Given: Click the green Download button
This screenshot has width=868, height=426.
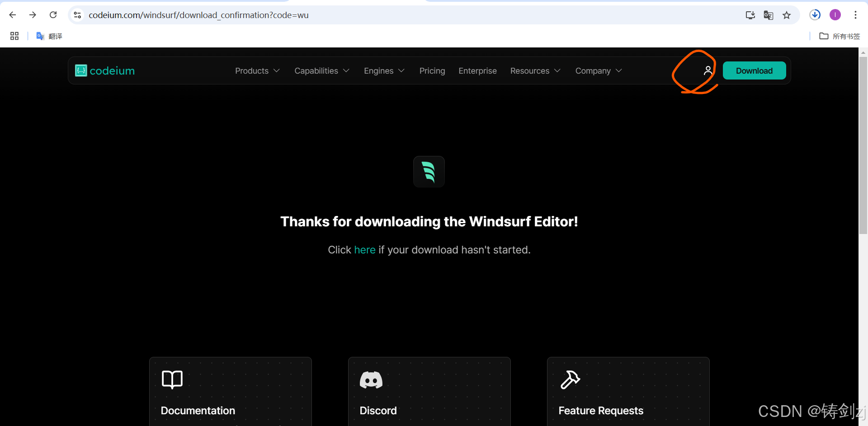Looking at the screenshot, I should (754, 70).
